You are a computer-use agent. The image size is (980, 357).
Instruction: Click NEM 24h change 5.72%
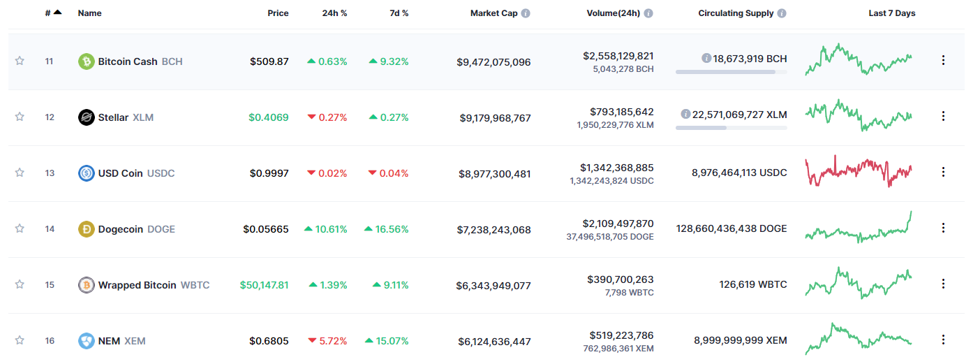[x=327, y=341]
